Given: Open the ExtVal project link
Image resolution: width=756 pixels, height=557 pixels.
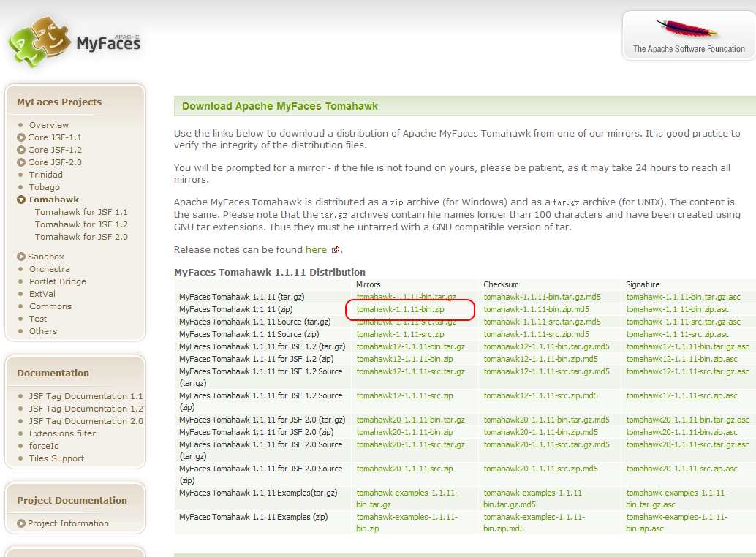Looking at the screenshot, I should click(42, 294).
